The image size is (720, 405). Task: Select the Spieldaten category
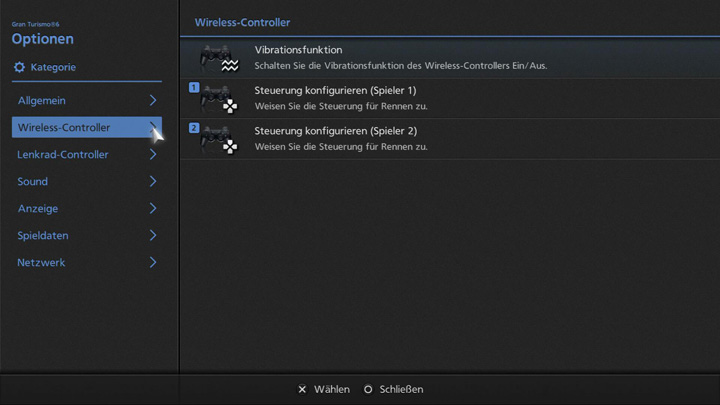pyautogui.click(x=43, y=235)
